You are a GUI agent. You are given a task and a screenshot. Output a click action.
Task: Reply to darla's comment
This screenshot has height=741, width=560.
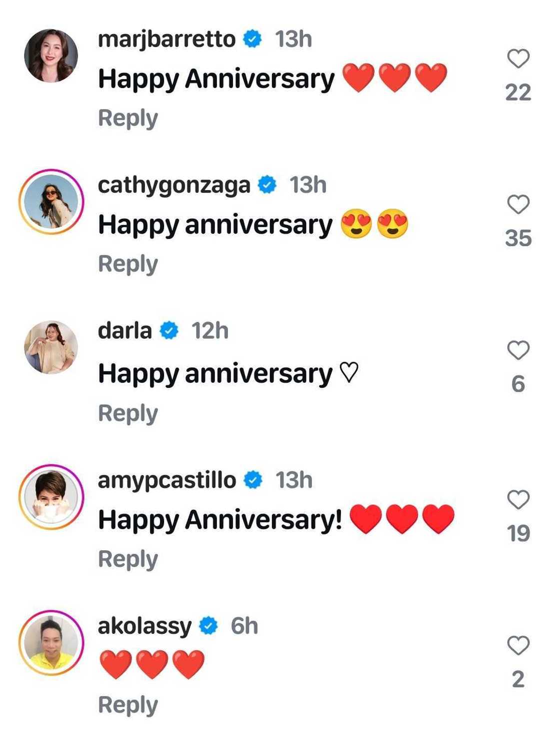coord(128,414)
